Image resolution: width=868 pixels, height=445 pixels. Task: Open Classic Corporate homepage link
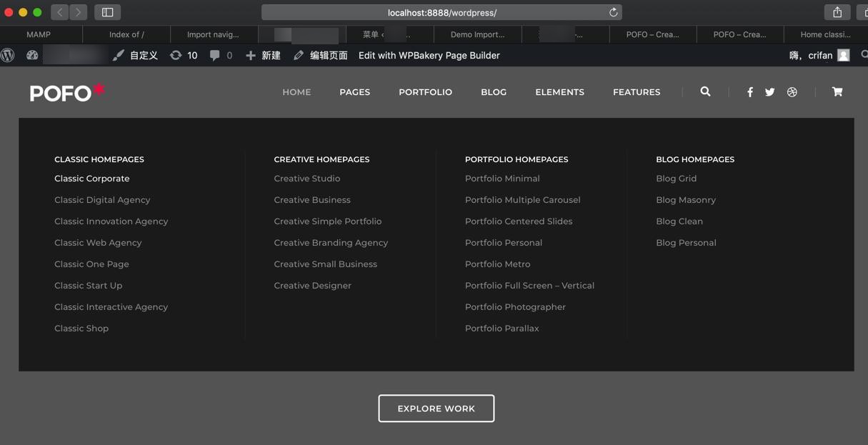(x=92, y=179)
